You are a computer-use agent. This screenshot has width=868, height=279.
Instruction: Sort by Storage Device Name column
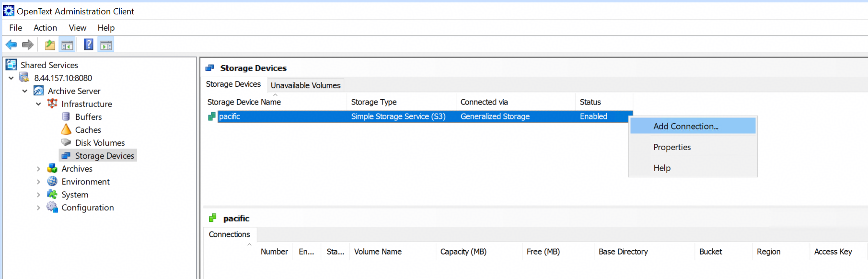tap(275, 102)
